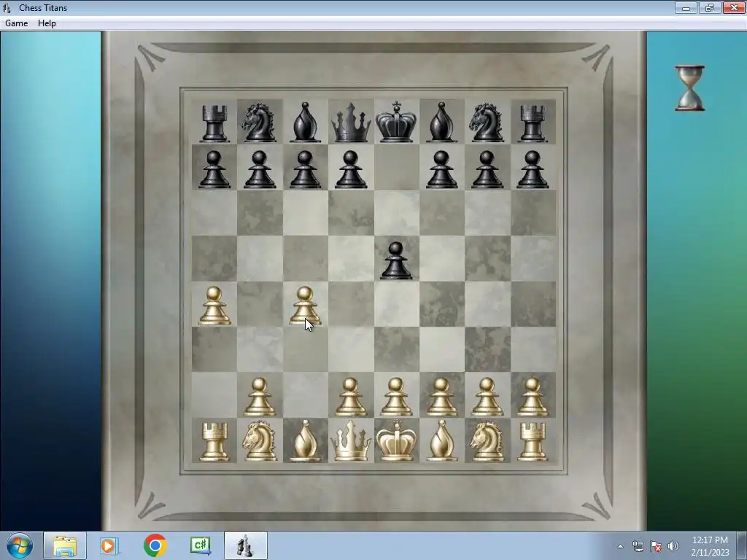Pick the black pawn on b7
The width and height of the screenshot is (747, 560).
pyautogui.click(x=260, y=169)
